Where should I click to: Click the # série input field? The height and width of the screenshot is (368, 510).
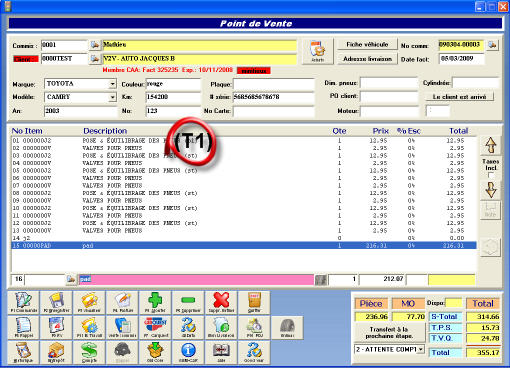click(x=273, y=97)
